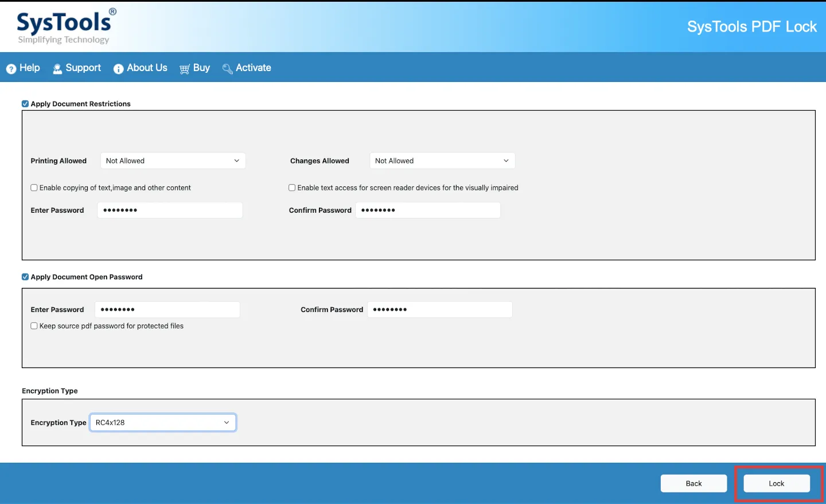Image resolution: width=826 pixels, height=504 pixels.
Task: Click the SysTools logo
Action: tap(66, 26)
